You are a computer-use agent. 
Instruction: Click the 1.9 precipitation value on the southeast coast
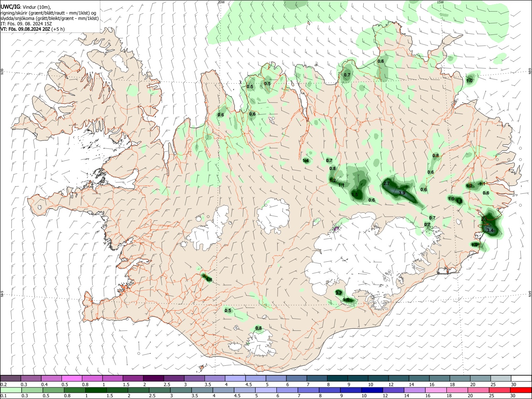pyautogui.click(x=474, y=245)
